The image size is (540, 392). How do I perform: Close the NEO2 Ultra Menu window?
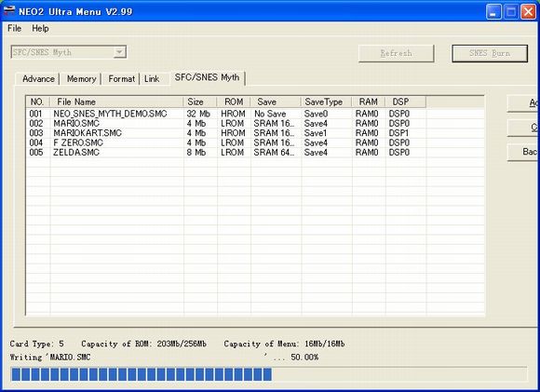pyautogui.click(x=528, y=12)
